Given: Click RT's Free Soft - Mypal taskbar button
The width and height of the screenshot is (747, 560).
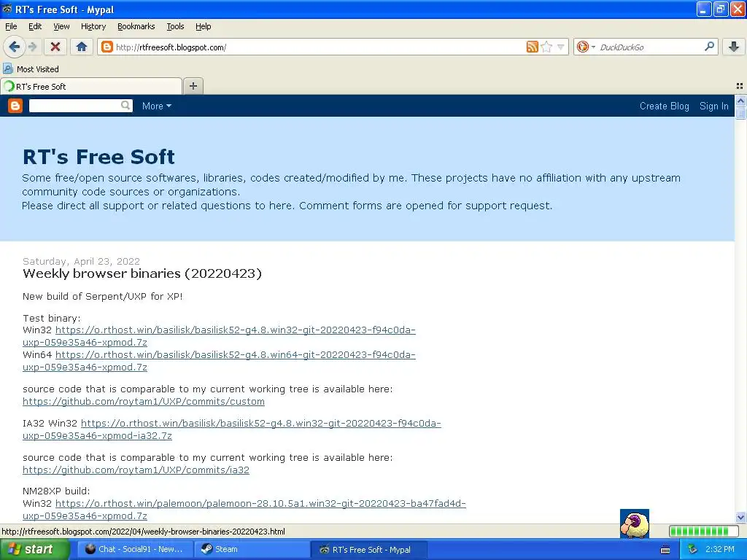Looking at the screenshot, I should click(x=368, y=550).
